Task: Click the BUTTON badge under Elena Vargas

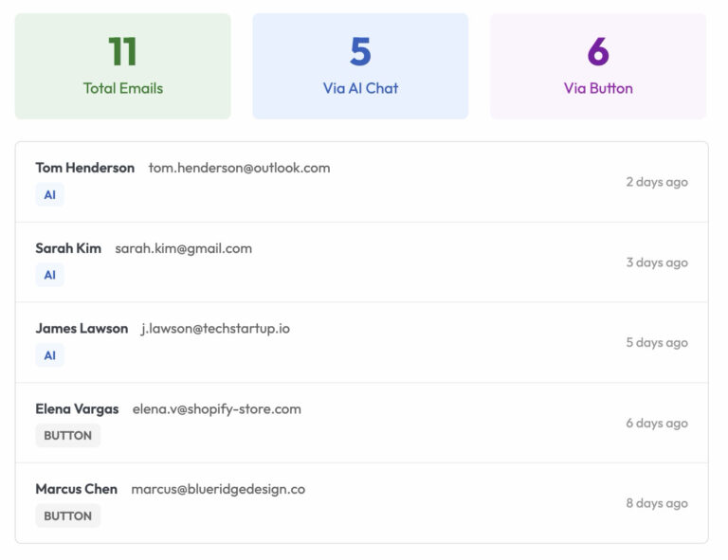Action: [68, 436]
